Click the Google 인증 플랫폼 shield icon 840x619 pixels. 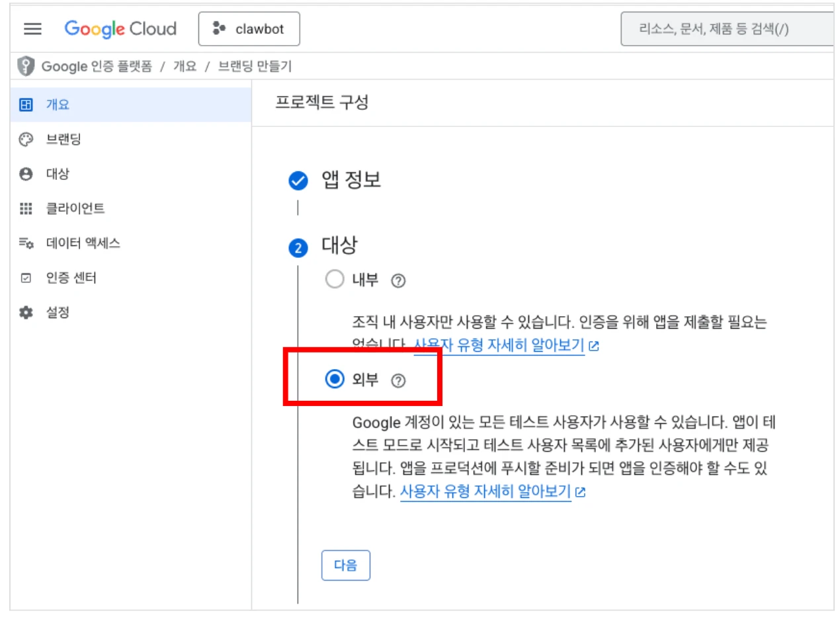coord(26,66)
